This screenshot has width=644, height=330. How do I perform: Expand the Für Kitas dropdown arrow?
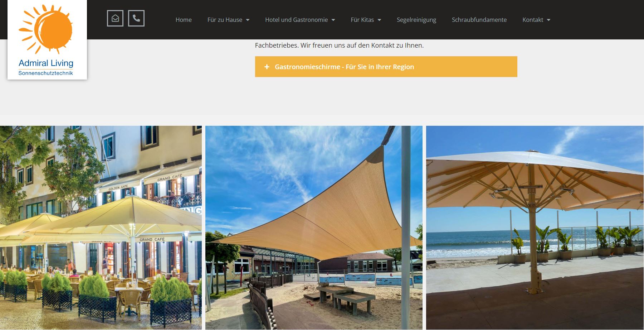pyautogui.click(x=379, y=20)
